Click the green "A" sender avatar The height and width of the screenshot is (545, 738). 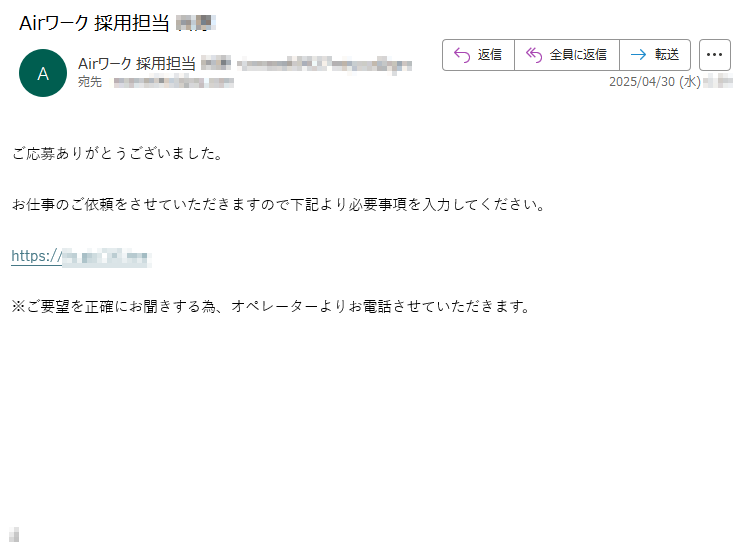click(43, 73)
